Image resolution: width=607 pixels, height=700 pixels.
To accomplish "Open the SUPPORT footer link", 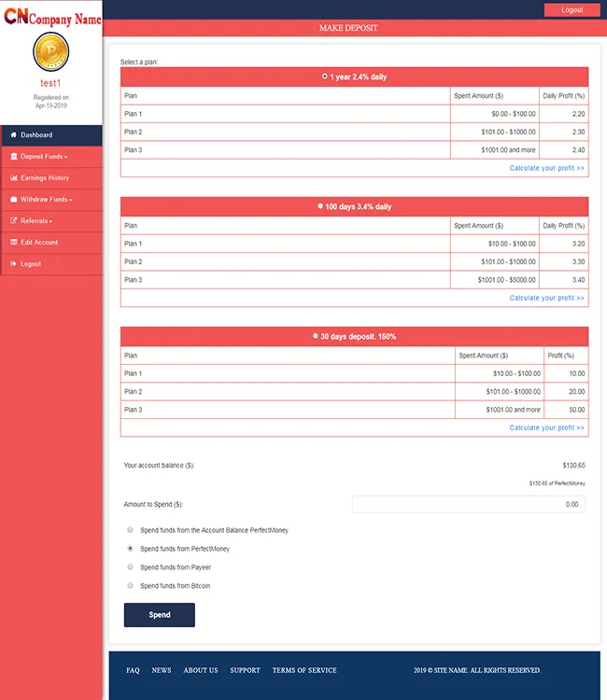I will click(246, 670).
